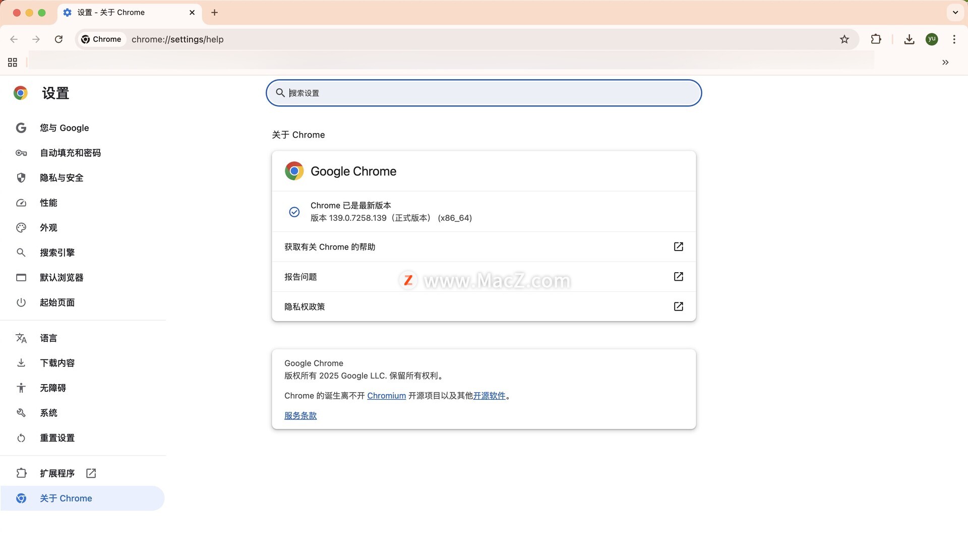Click the Chrome logo beside 设置 title

click(x=21, y=93)
